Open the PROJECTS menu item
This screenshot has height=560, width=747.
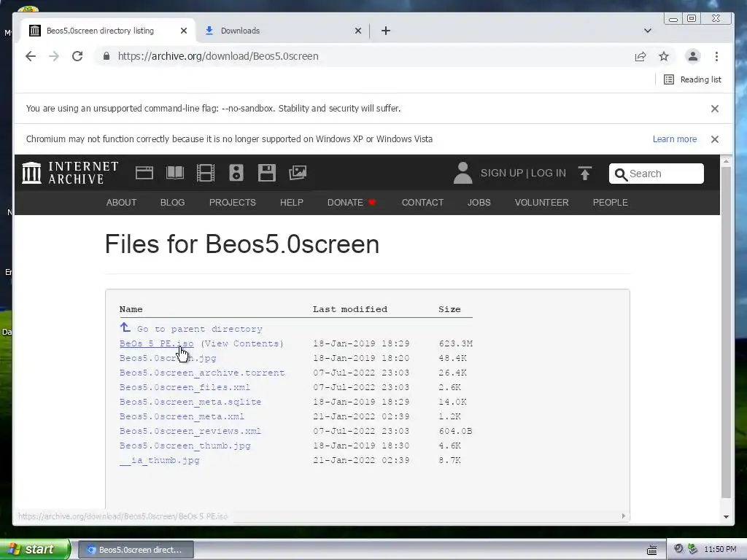tap(233, 203)
